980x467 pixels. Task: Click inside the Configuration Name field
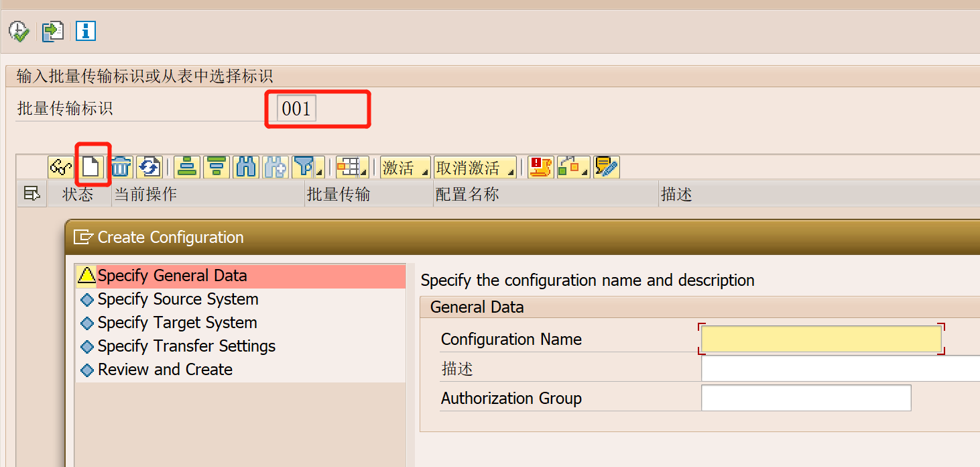coord(820,339)
